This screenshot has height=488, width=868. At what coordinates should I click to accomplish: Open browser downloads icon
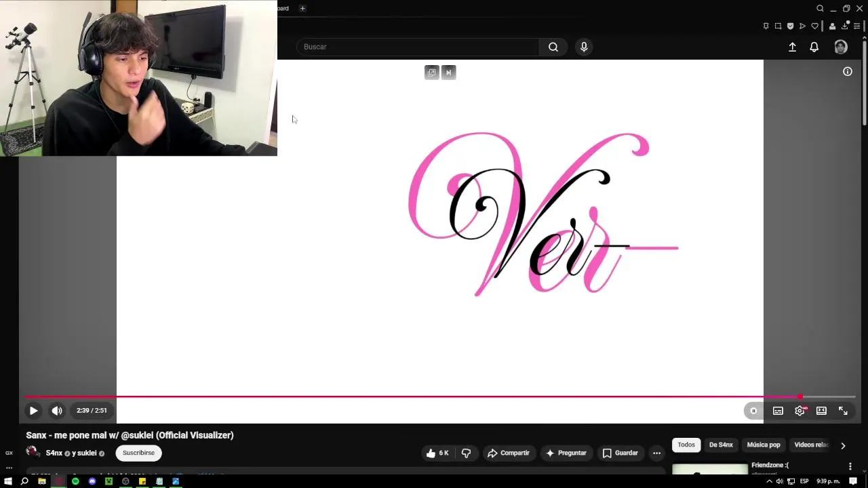[x=845, y=26]
